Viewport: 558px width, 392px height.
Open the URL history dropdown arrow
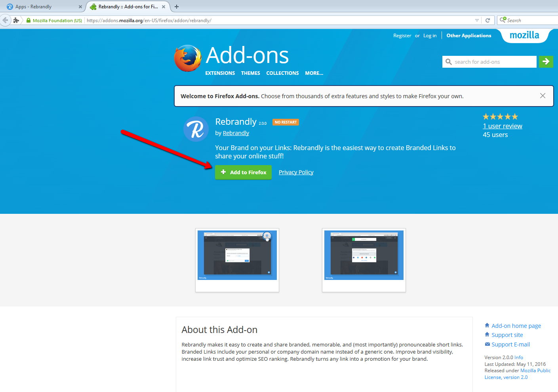[477, 20]
